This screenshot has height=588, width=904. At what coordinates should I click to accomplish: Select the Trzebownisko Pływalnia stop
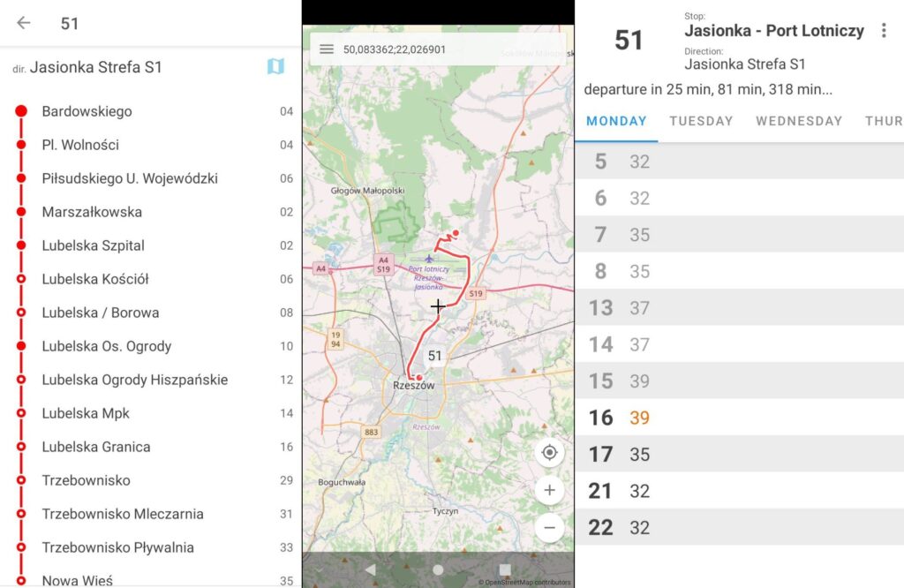tap(150, 547)
